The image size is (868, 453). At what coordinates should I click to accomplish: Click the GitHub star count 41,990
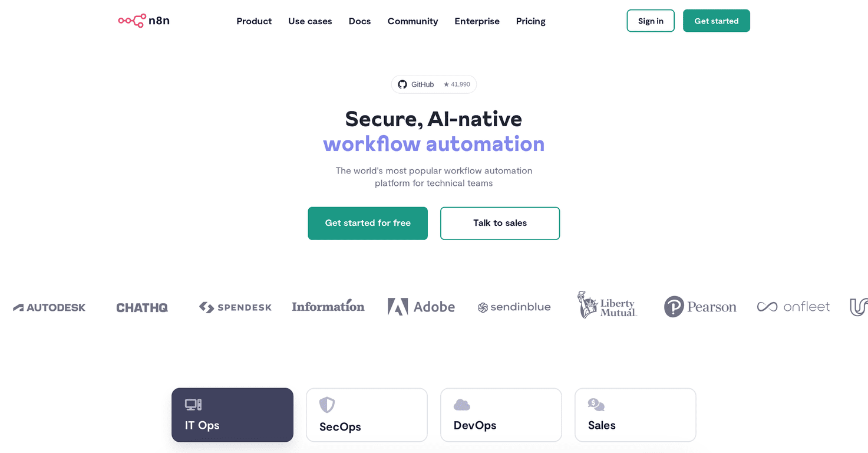[x=457, y=84]
